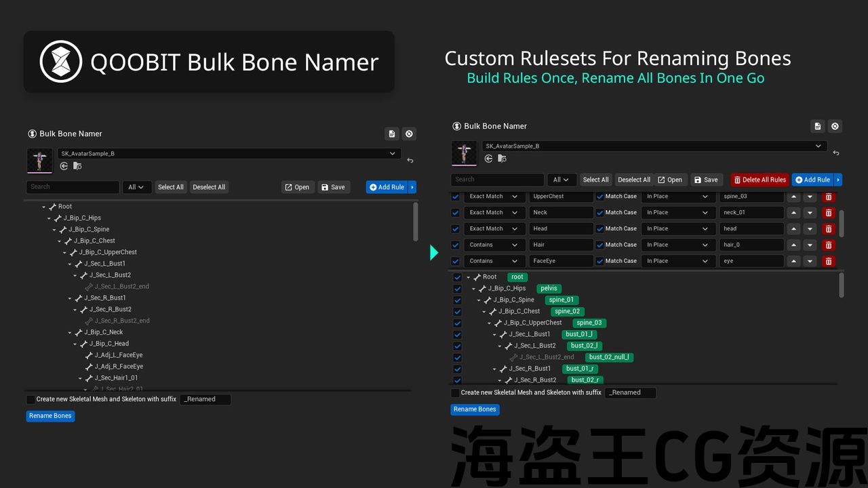Open the Add Rule arrow menu in the right panel

[838, 180]
